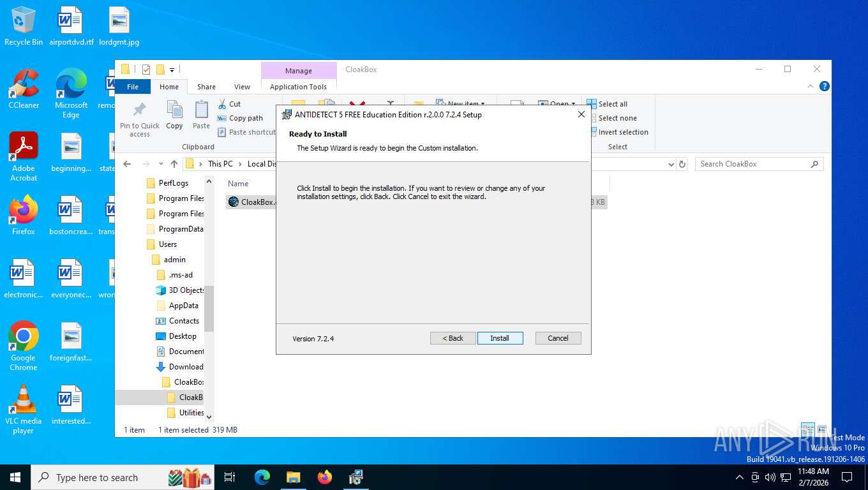Click the Copy ribbon icon
The width and height of the screenshot is (868, 490).
click(174, 115)
